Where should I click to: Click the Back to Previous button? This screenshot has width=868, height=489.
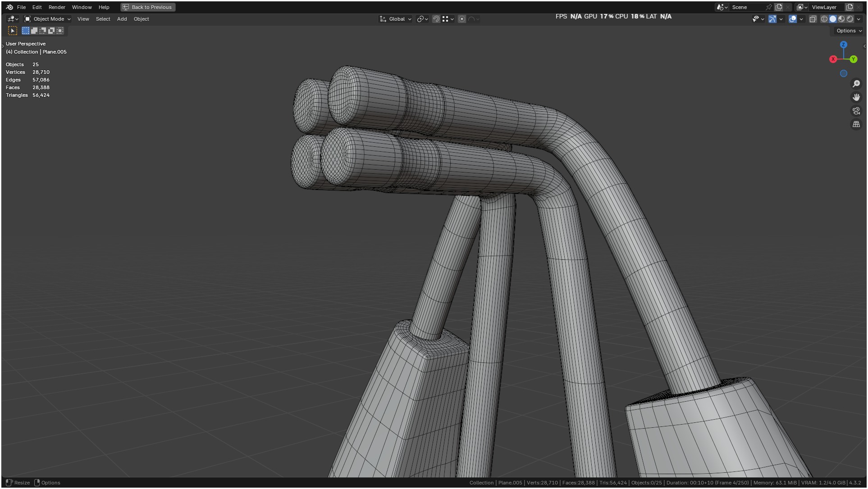148,7
